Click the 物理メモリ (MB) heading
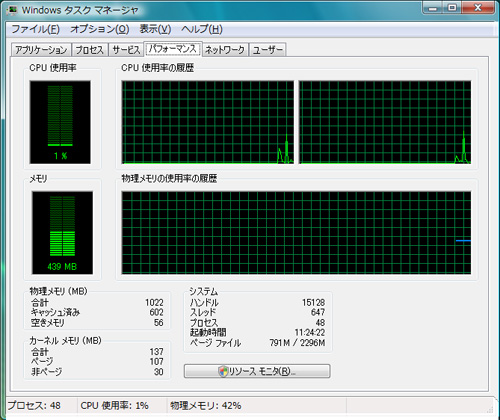The height and width of the screenshot is (420, 500). 58,291
